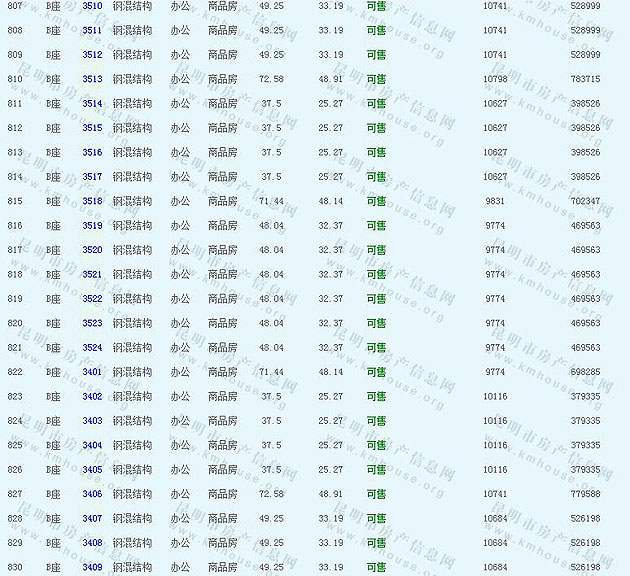This screenshot has width=630, height=576.
Task: Click room number 3519
Action: tap(92, 226)
